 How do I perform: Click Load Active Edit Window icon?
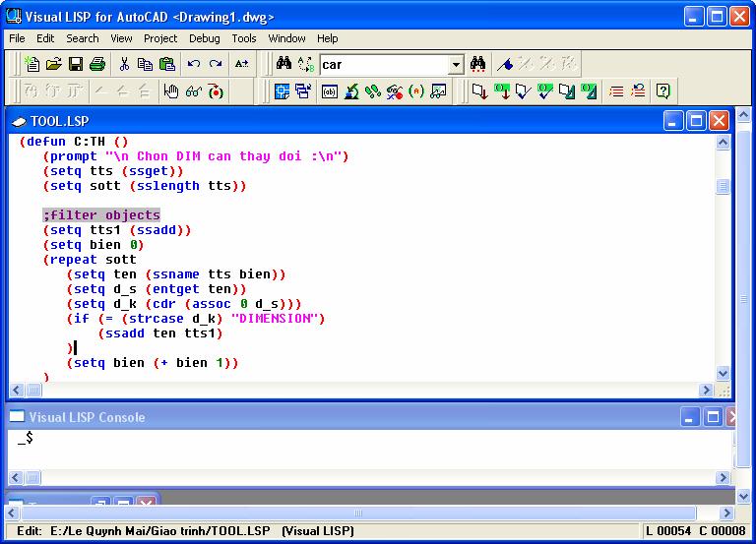479,91
